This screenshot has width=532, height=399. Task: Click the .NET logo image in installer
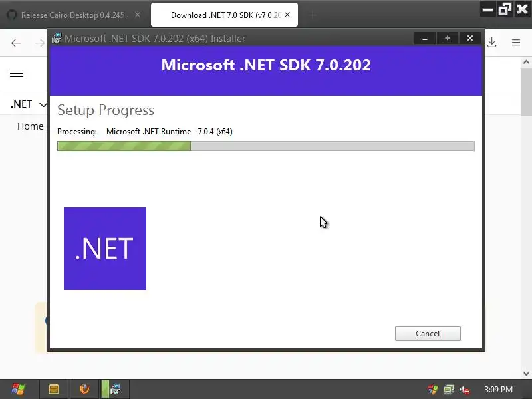(x=105, y=249)
